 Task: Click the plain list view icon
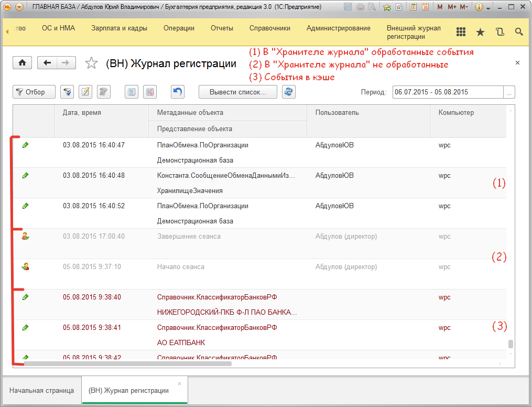coord(132,92)
